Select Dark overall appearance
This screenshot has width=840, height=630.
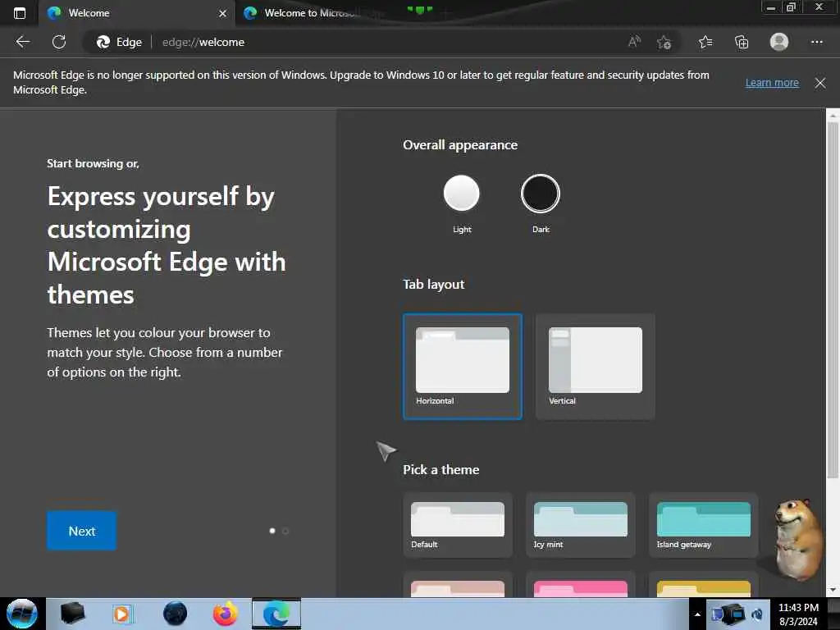click(x=541, y=194)
